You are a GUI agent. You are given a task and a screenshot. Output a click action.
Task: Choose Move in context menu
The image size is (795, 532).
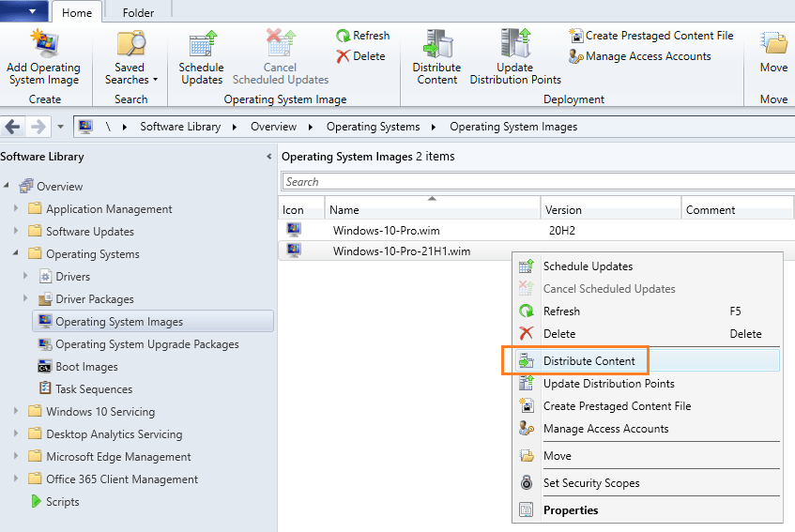click(x=648, y=455)
